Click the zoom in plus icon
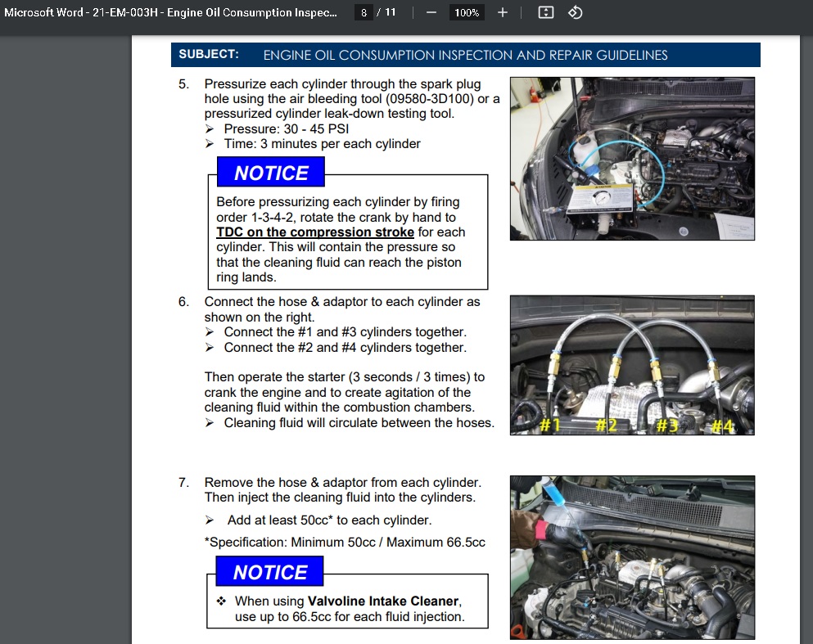Image resolution: width=813 pixels, height=644 pixels. 503,13
